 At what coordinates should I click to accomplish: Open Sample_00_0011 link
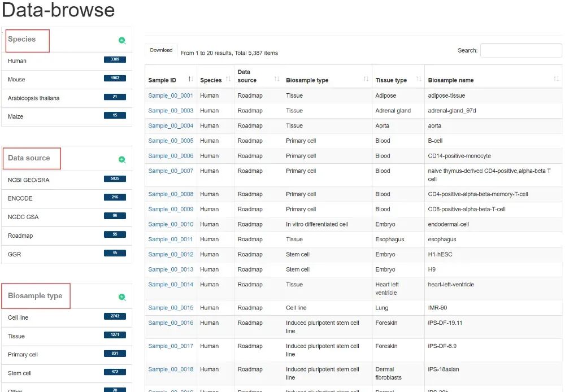[171, 239]
